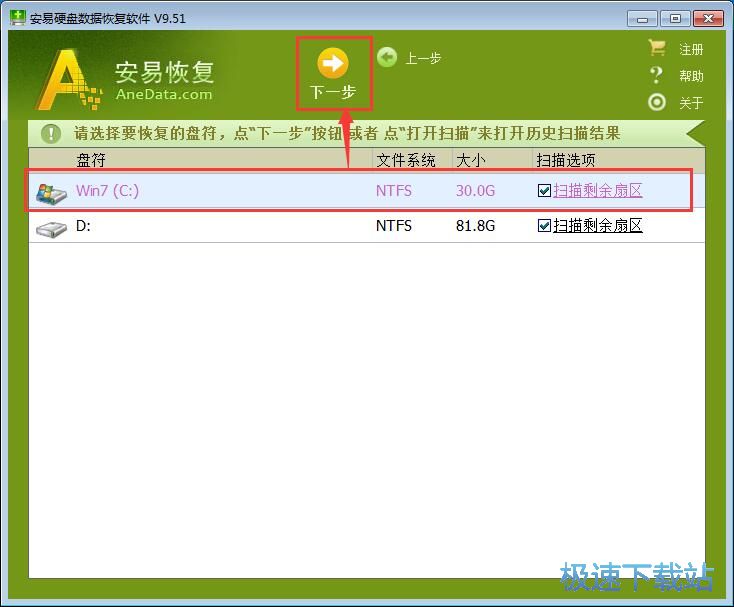Open the 扫描剩余扇区 link in C: row
Image resolution: width=734 pixels, height=607 pixels.
coord(598,190)
